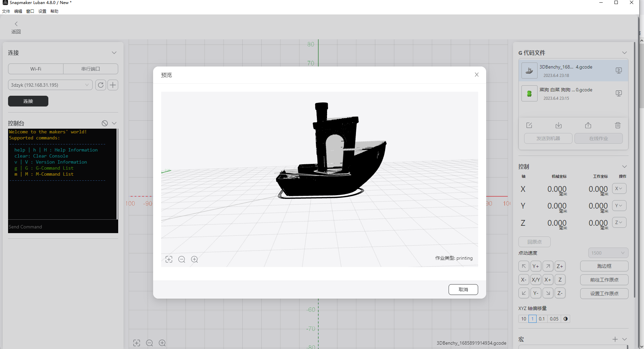Preview the 菜狗 白菜 狗狗 gcode file
This screenshot has height=349, width=644.
[x=619, y=93]
